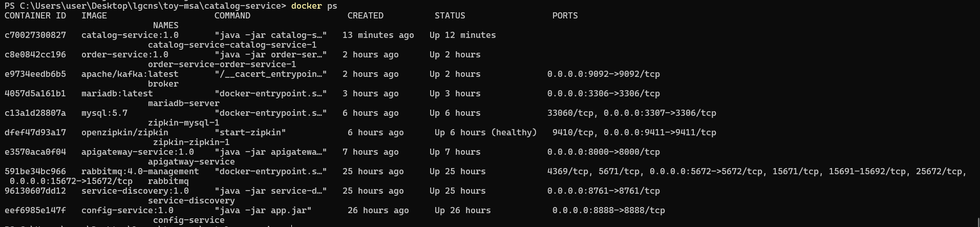Click the container ID eef6985e147f
Viewport: 980px width, 227px height.
tap(35, 211)
